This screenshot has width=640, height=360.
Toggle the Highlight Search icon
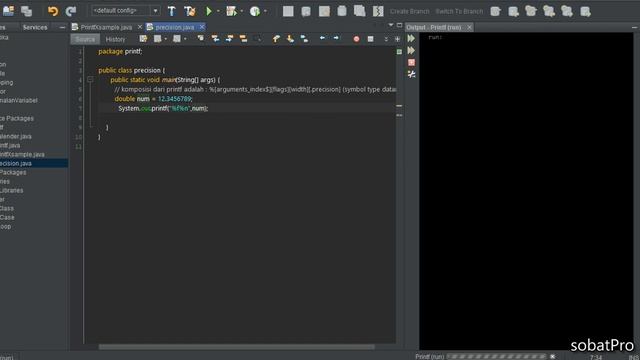click(243, 39)
